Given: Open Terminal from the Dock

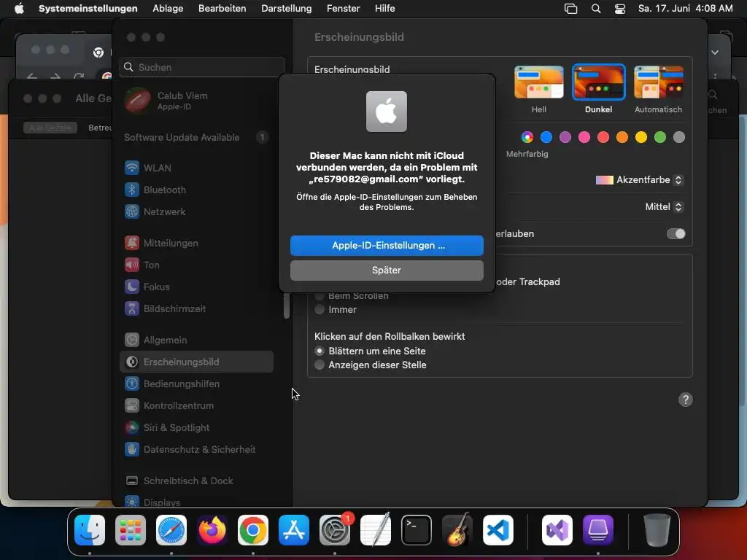Looking at the screenshot, I should pyautogui.click(x=417, y=530).
